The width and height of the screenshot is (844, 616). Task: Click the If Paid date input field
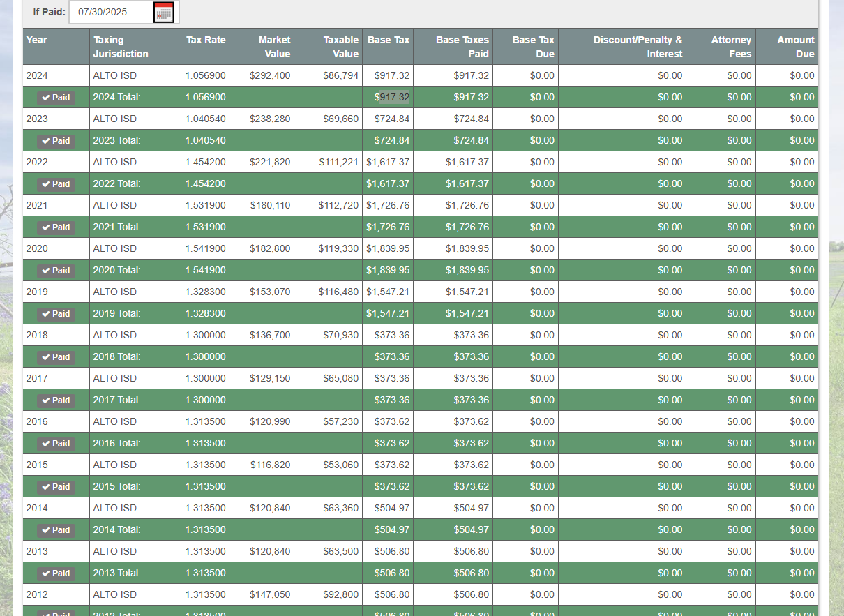[x=112, y=13]
